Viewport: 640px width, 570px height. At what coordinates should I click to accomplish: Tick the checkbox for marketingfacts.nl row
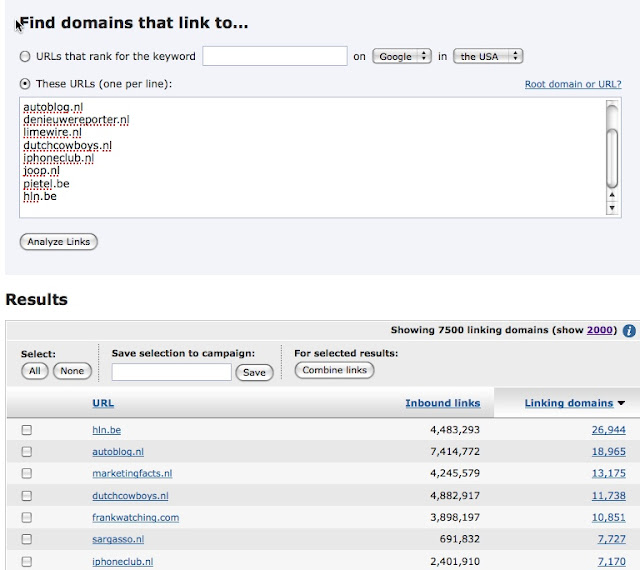(27, 473)
